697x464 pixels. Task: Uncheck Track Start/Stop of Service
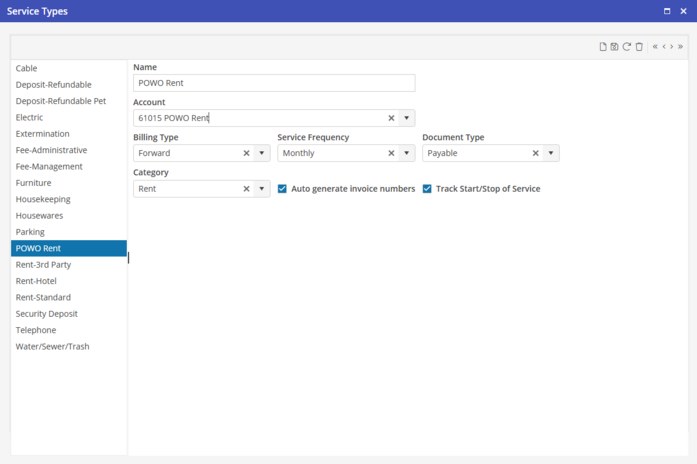click(427, 188)
